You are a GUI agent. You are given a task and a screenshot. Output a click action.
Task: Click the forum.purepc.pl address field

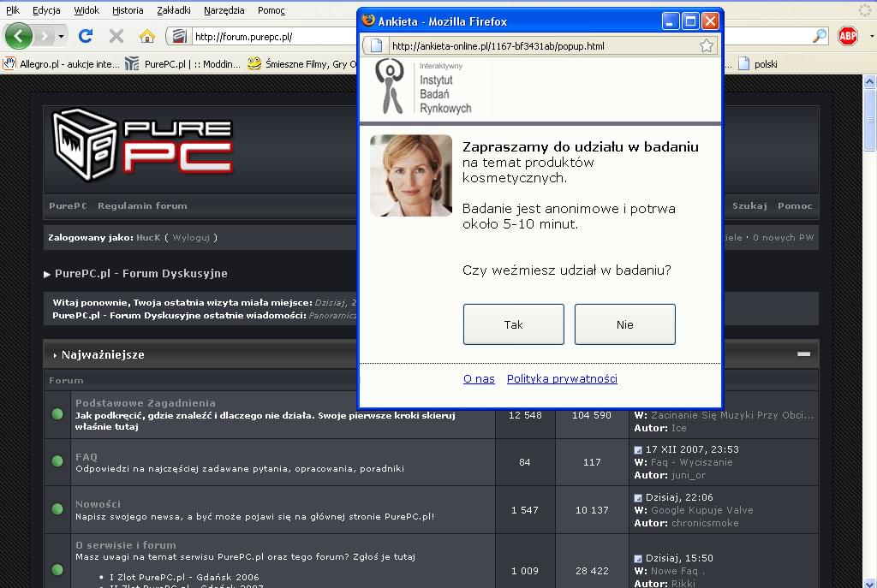274,37
